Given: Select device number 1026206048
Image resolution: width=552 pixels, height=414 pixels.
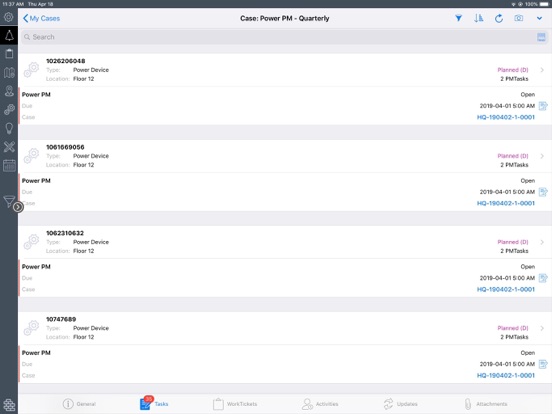Looking at the screenshot, I should click(65, 61).
